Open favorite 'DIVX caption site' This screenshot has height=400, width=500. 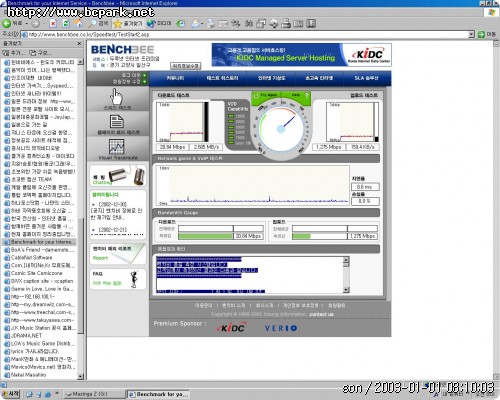[x=39, y=281]
